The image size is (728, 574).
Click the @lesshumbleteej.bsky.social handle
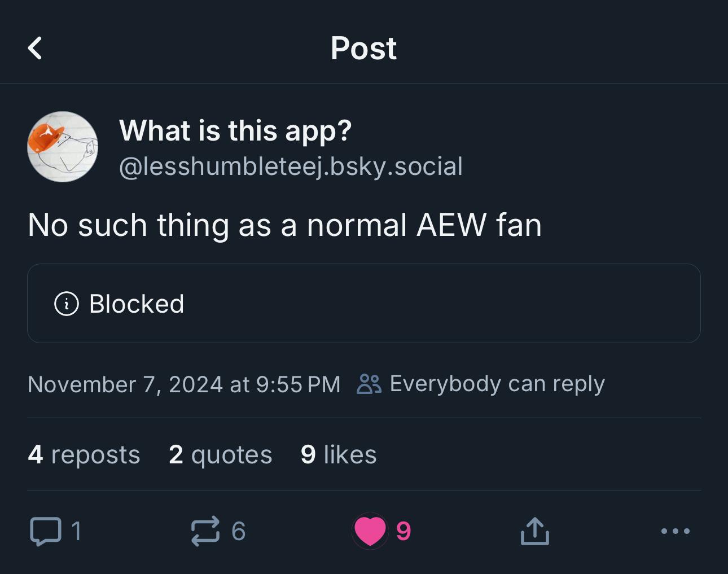pyautogui.click(x=291, y=166)
